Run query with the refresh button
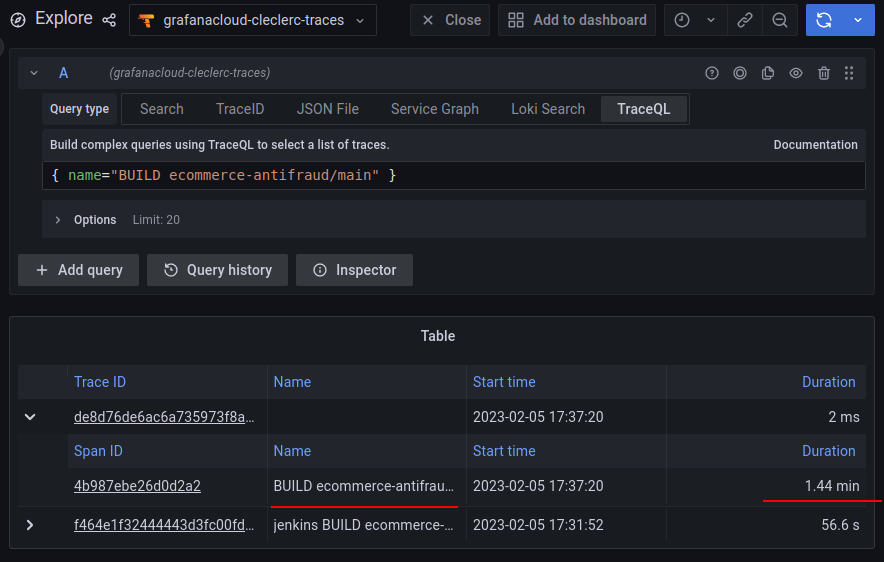The image size is (884, 562). tap(824, 20)
